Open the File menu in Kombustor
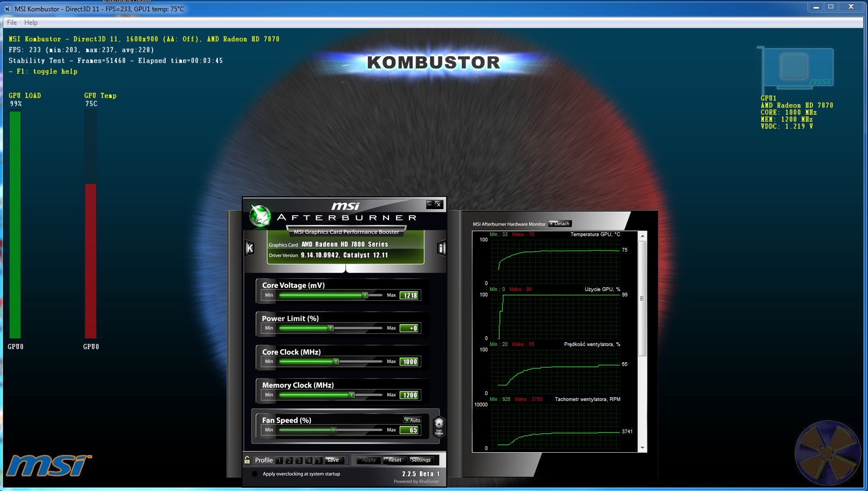This screenshot has height=491, width=868. click(x=12, y=23)
